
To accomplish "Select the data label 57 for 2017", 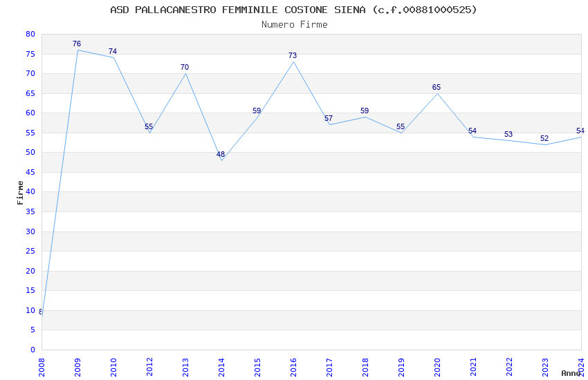I will 329,118.
